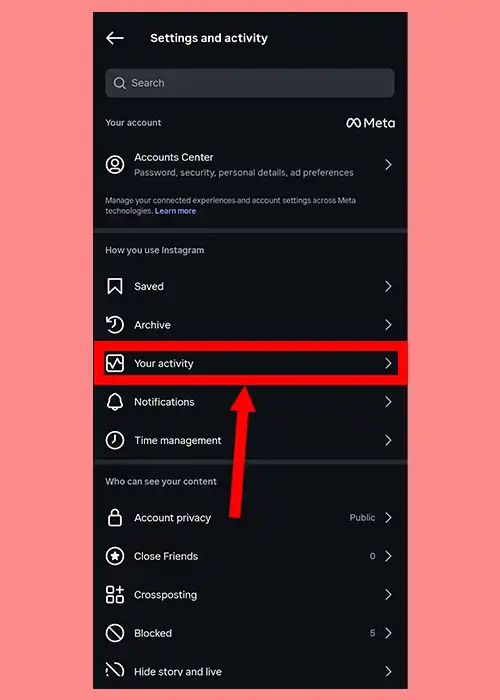The width and height of the screenshot is (500, 700).
Task: Click the Crossposting grid-plus icon
Action: coord(115,595)
